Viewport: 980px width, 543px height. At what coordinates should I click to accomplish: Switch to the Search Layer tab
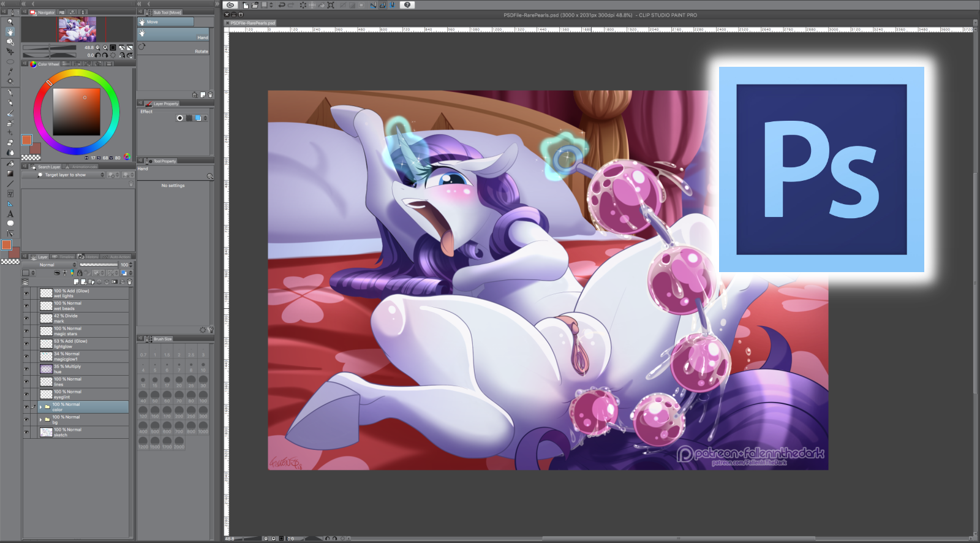point(45,167)
